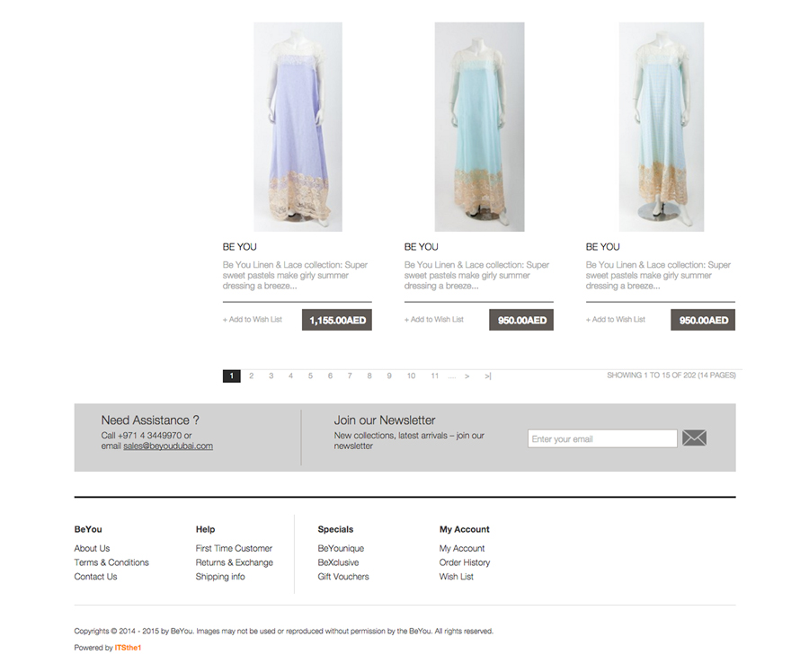Submit newsletter with envelope icon
Screen dimensions: 809x672
point(694,438)
